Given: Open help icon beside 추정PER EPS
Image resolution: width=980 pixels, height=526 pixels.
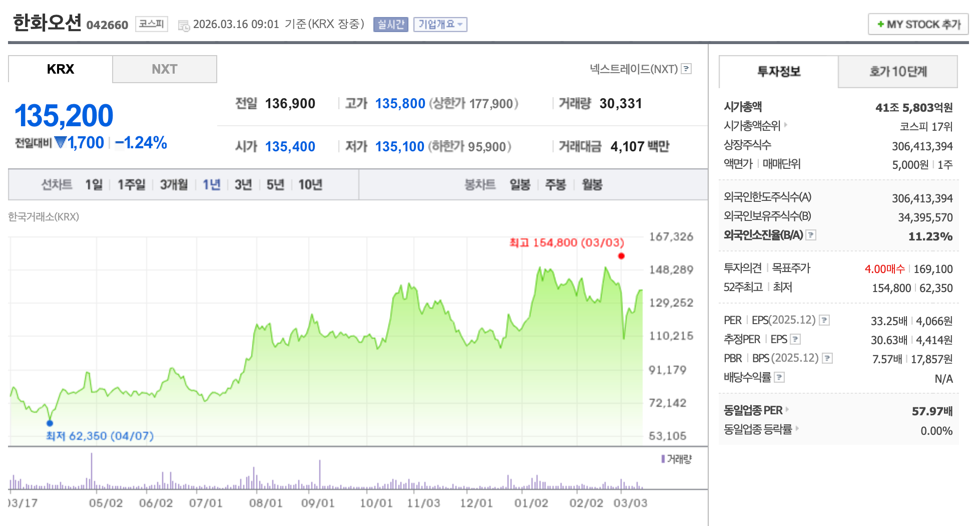Looking at the screenshot, I should pos(795,339).
